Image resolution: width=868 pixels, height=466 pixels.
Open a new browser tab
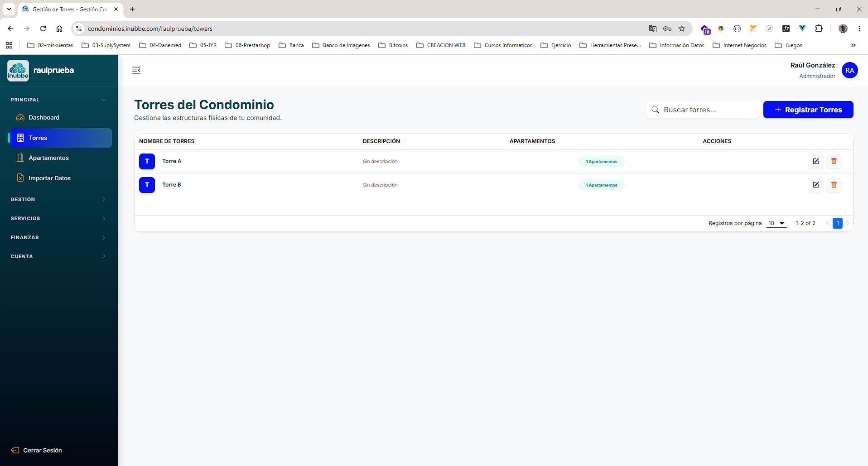click(132, 9)
